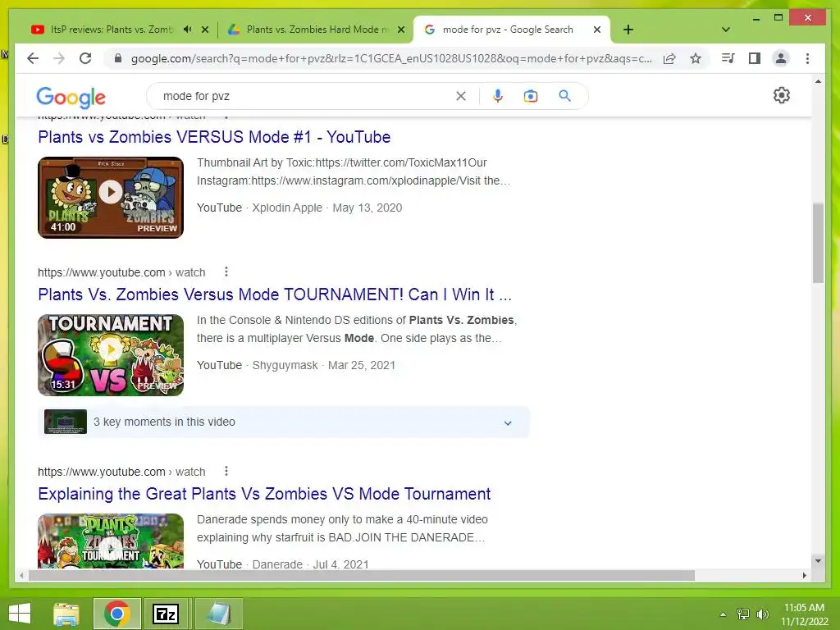Reload the current page
This screenshot has height=630, width=840.
85,58
